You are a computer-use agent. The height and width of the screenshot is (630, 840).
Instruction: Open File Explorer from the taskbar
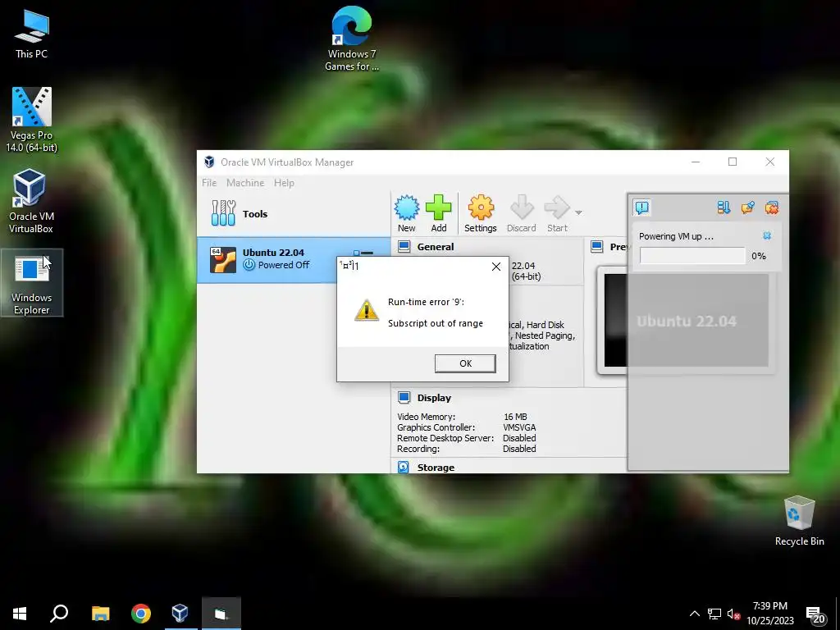100,614
